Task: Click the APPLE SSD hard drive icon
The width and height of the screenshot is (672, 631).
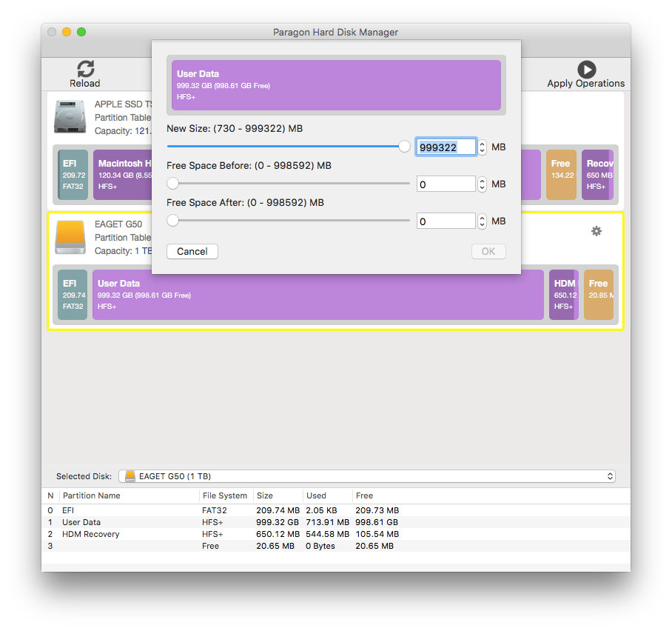Action: coord(71,117)
